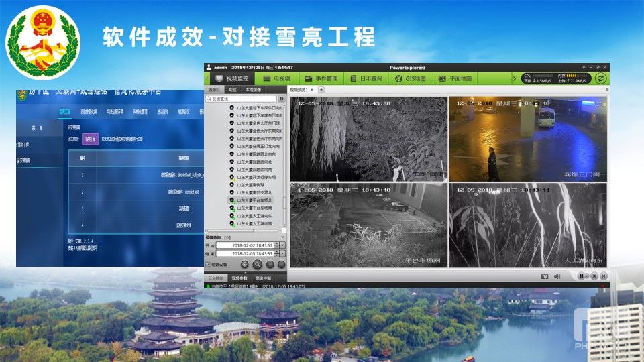Show more modules with right chevron arrow
This screenshot has height=362, width=644.
(515, 78)
